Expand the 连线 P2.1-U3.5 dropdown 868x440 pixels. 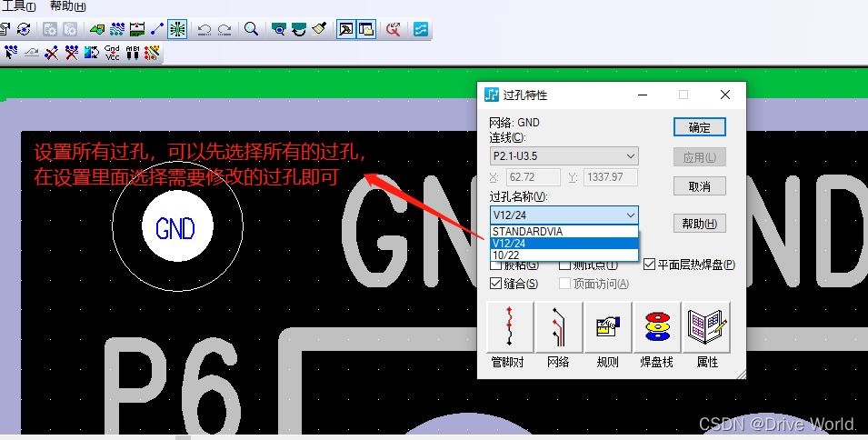coord(564,156)
